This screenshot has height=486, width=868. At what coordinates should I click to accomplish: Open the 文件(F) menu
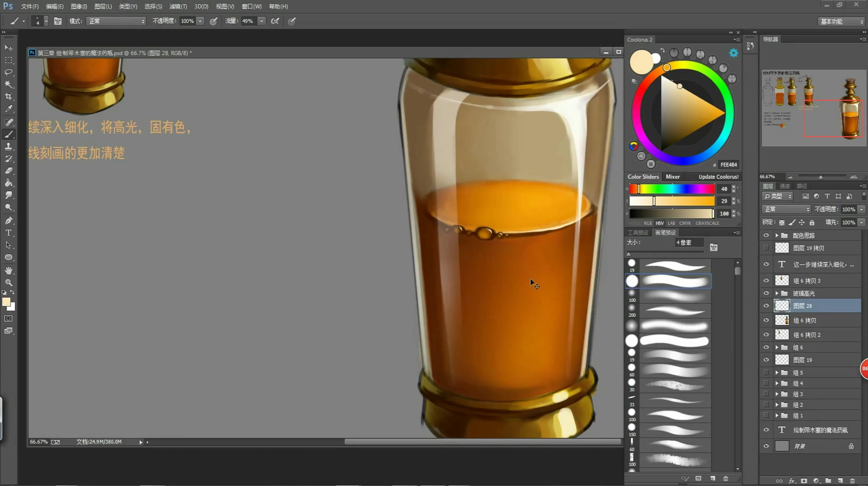pos(30,6)
